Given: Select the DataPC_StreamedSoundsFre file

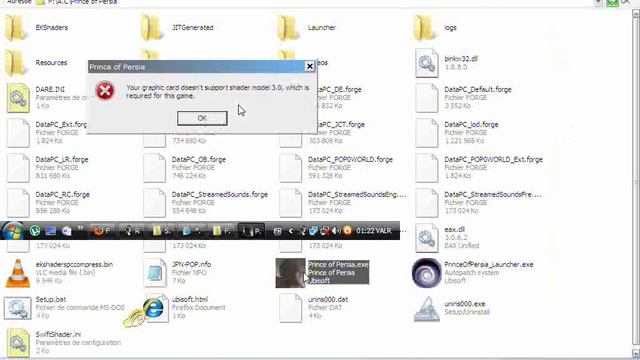Looking at the screenshot, I should click(x=479, y=203).
